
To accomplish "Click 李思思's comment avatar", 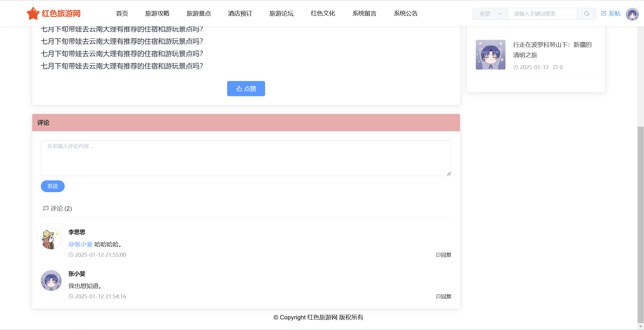I will (x=51, y=239).
